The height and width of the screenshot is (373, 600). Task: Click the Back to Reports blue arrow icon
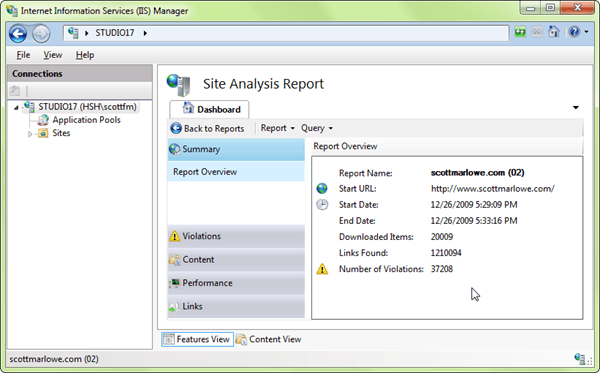176,129
